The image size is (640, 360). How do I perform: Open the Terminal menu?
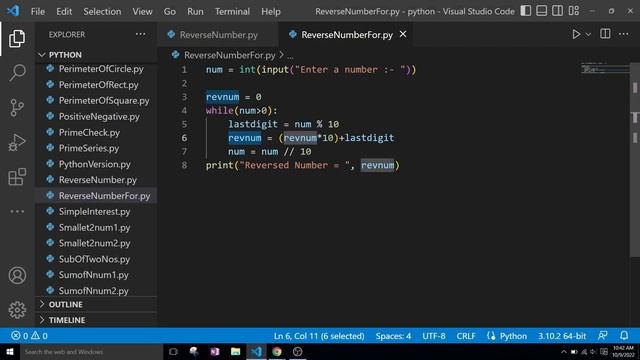click(232, 11)
